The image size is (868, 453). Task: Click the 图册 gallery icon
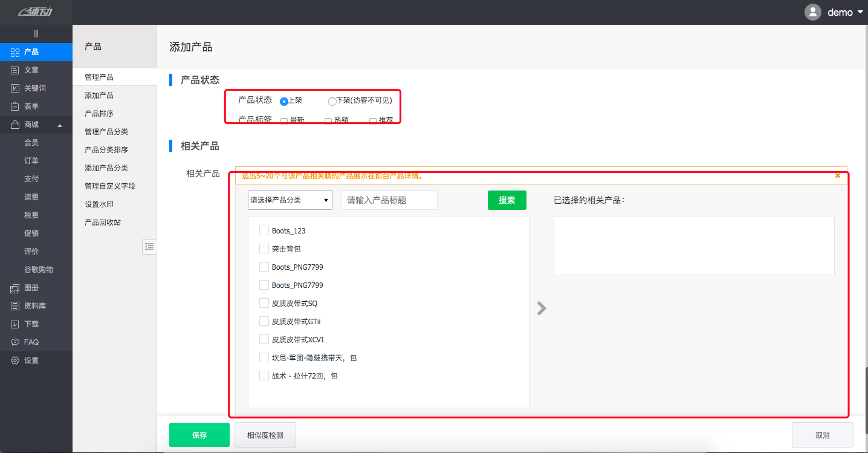(15, 288)
